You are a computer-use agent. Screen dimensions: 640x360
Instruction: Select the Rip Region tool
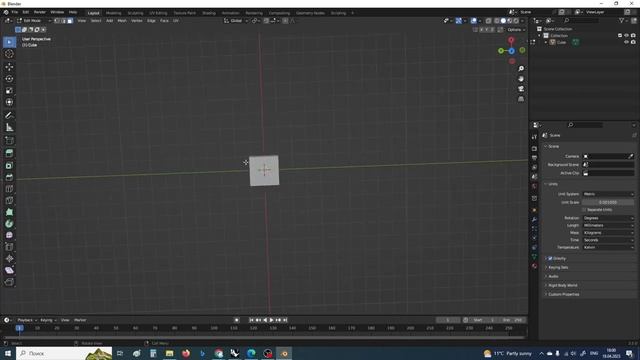click(9, 282)
